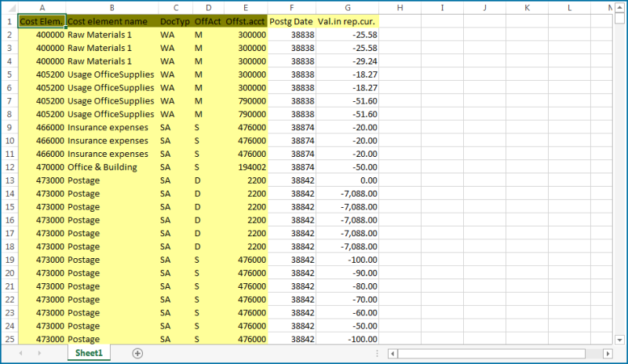Click the horizontal scrollbar track
This screenshot has height=364, width=628.
click(x=502, y=354)
